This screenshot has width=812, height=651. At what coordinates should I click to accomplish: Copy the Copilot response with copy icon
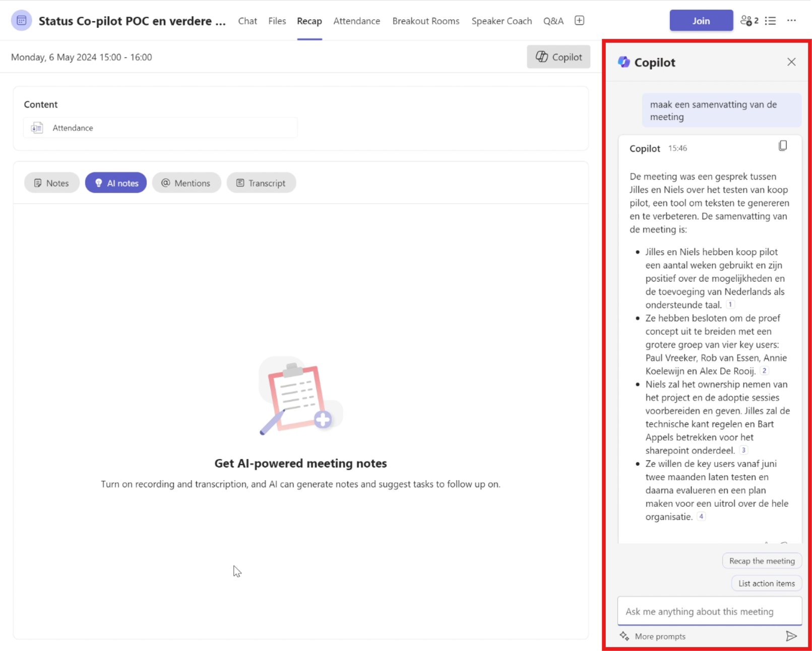coord(783,146)
